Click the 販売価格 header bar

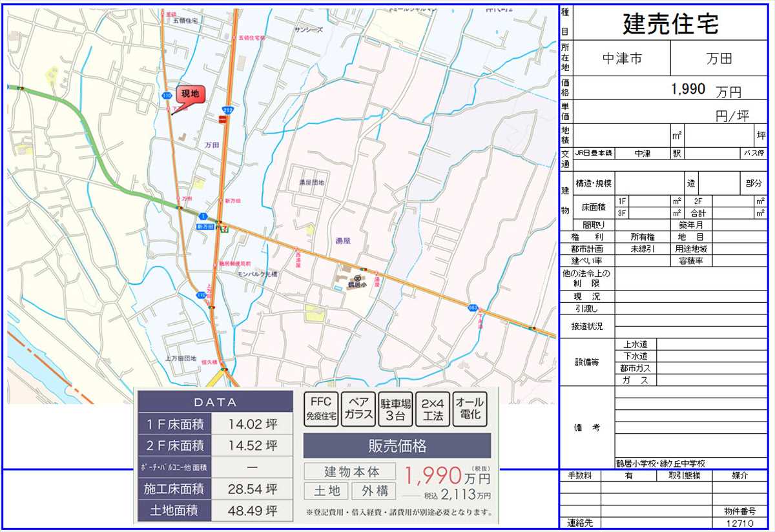(x=397, y=446)
